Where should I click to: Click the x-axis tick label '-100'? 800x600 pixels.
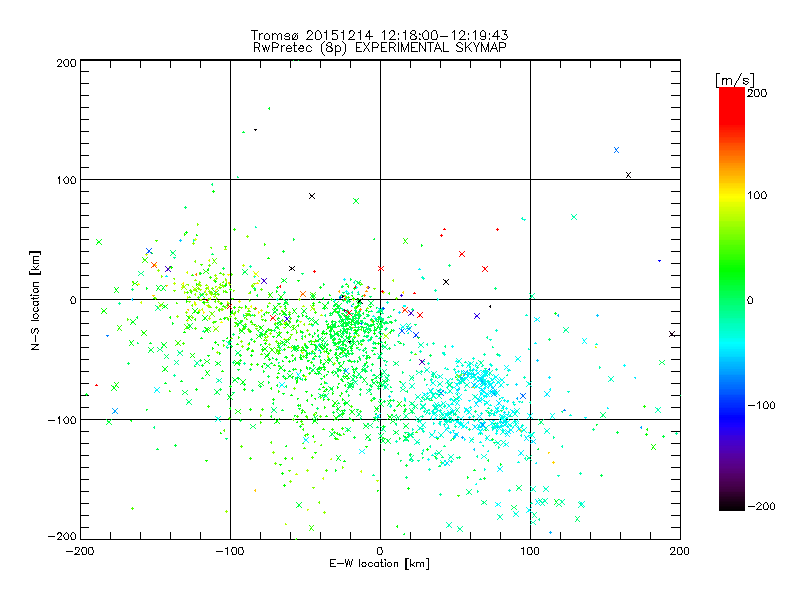(230, 551)
